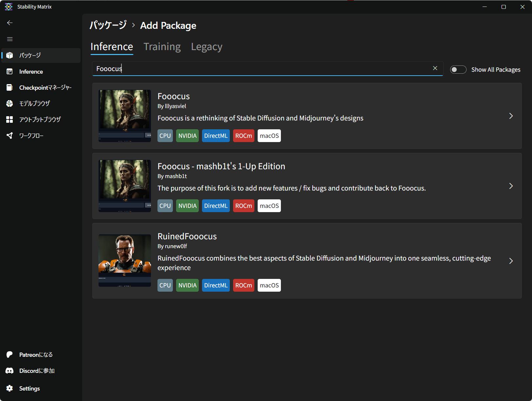Open Inference from the sidebar
The image size is (532, 401).
[31, 72]
